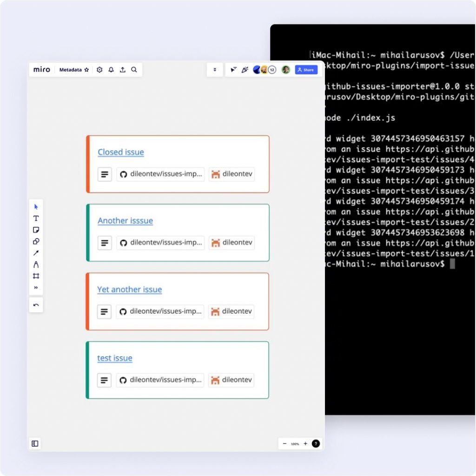Open notifications bell
The image size is (476, 476).
(111, 70)
